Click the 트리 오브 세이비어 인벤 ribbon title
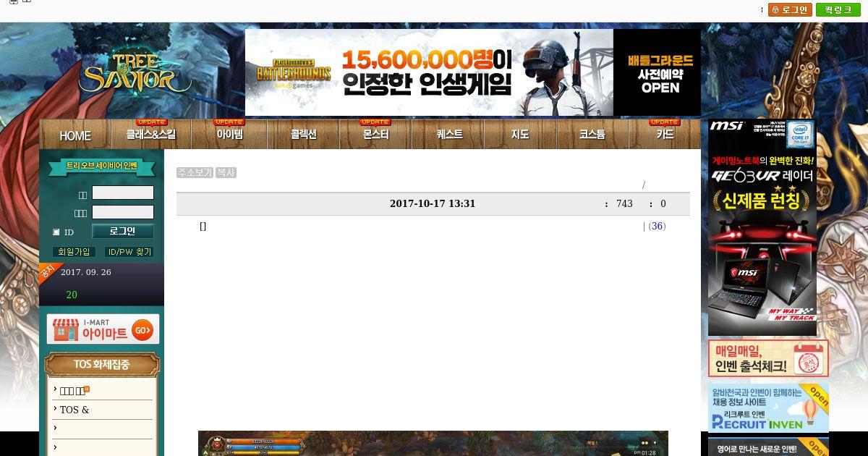Screen dimensions: 868x456 click(102, 166)
